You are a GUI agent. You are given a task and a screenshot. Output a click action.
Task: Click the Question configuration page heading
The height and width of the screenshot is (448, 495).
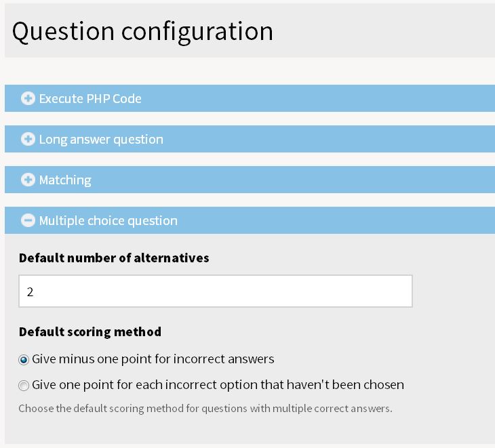[x=142, y=32]
